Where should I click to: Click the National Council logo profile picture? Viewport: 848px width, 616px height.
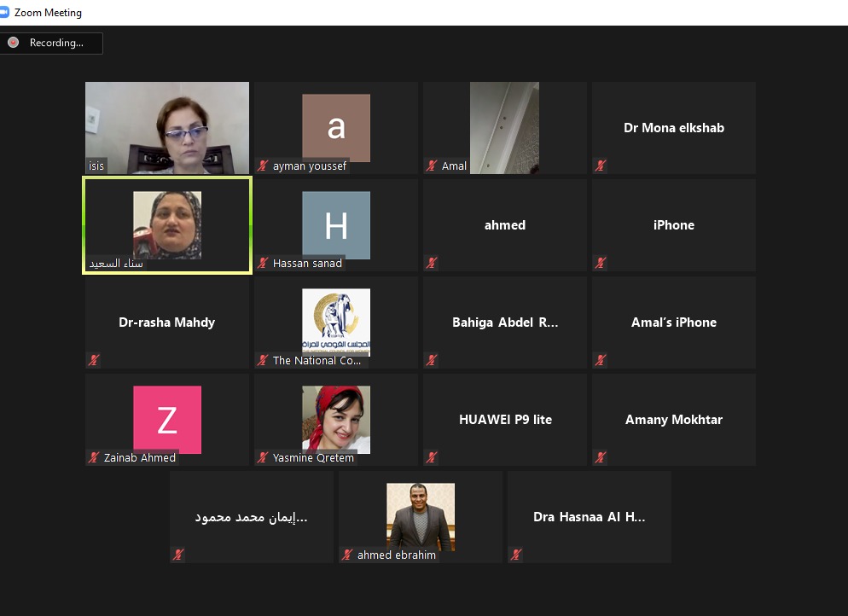coord(336,322)
